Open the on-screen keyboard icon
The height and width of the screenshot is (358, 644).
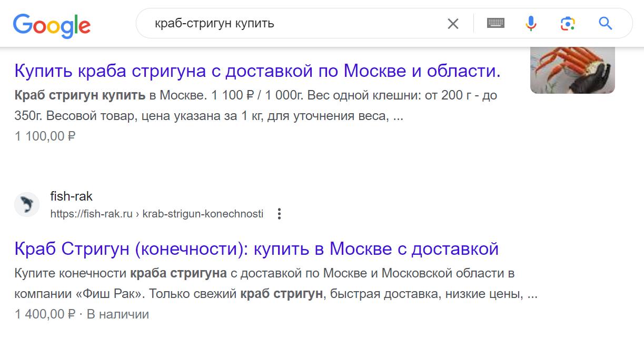coord(496,23)
